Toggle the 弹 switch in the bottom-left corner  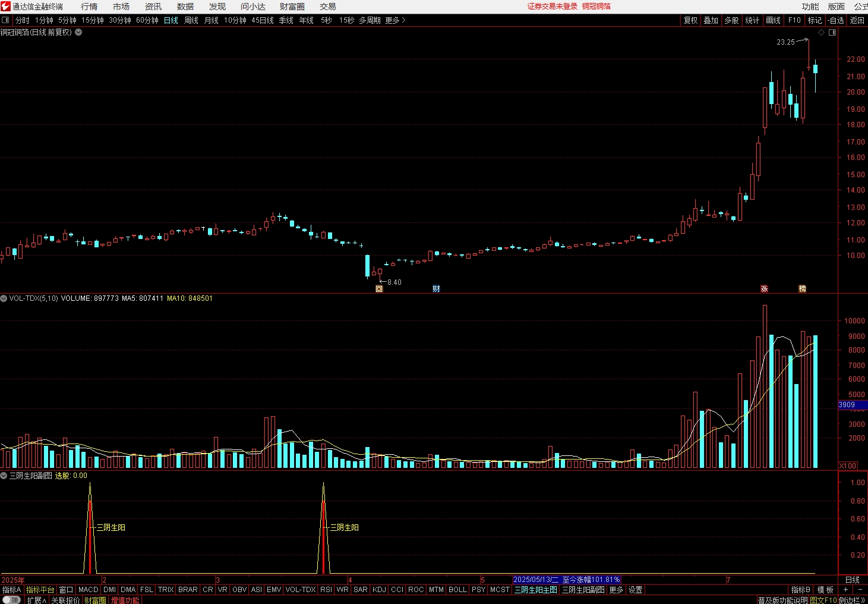pos(11,600)
